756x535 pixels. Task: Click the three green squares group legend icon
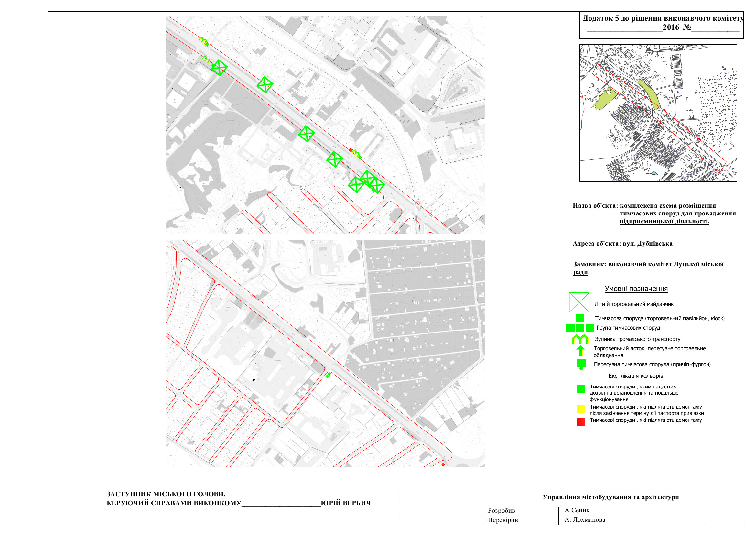(x=579, y=328)
